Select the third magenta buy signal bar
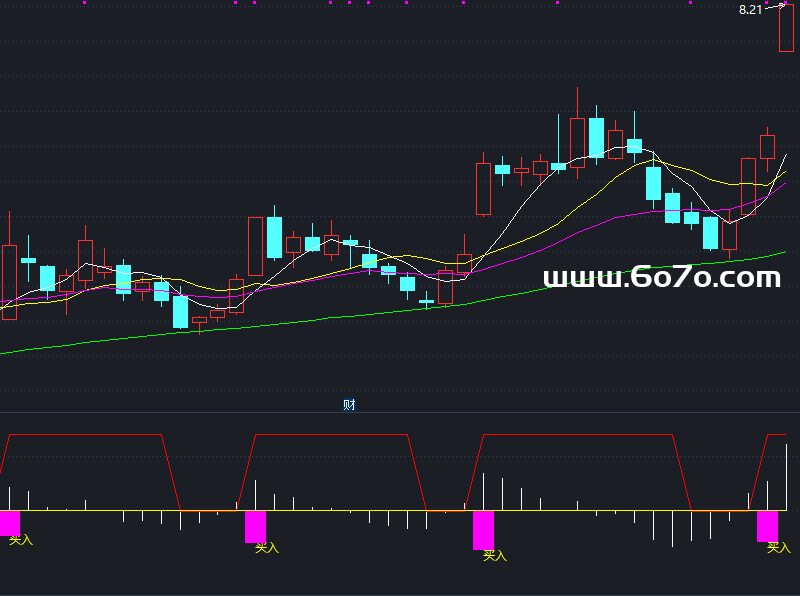 point(483,529)
